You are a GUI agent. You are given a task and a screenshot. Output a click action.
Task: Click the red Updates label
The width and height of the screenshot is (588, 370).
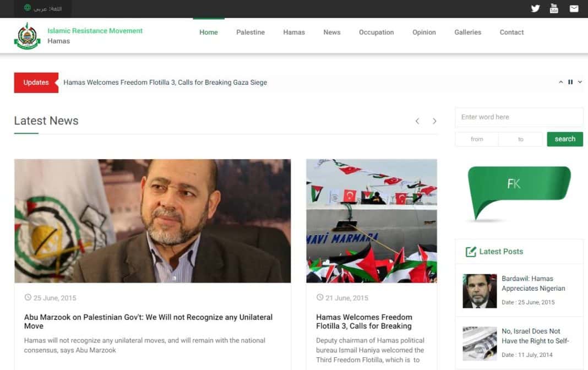coord(36,83)
